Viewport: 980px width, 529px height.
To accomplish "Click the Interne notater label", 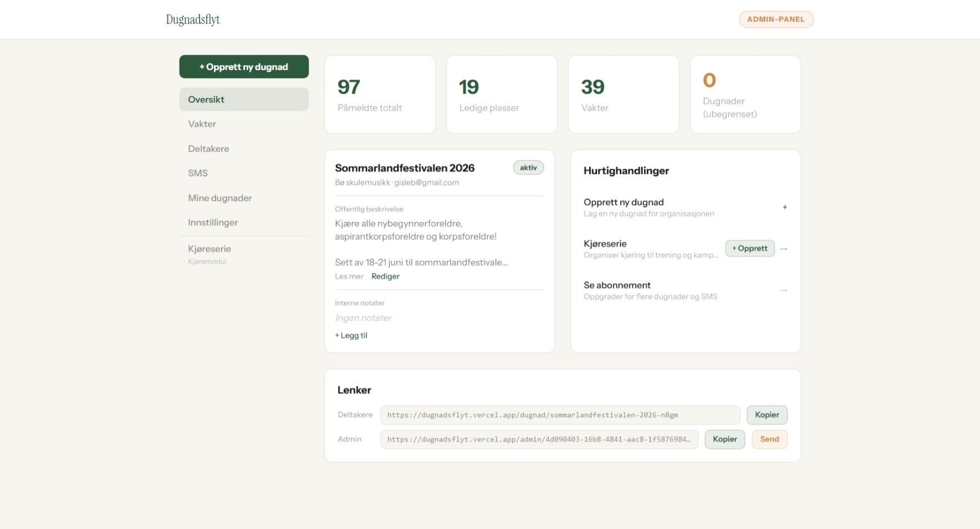I will pos(360,303).
